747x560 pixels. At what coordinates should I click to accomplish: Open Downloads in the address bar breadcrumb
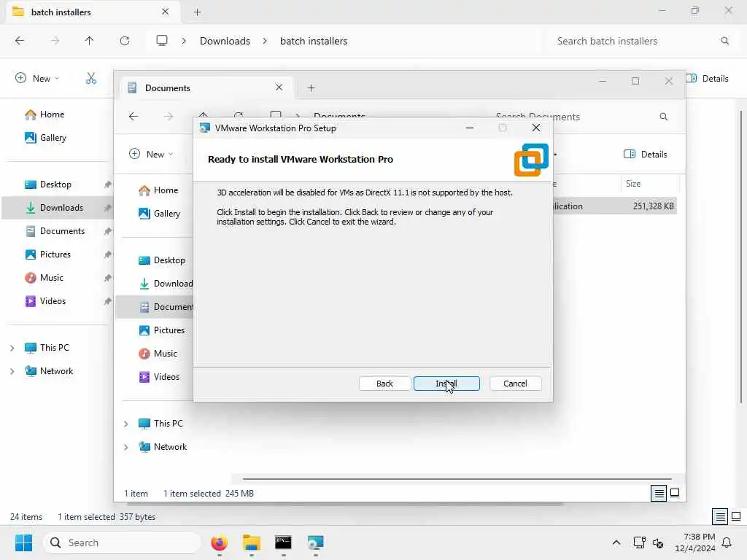pyautogui.click(x=225, y=41)
